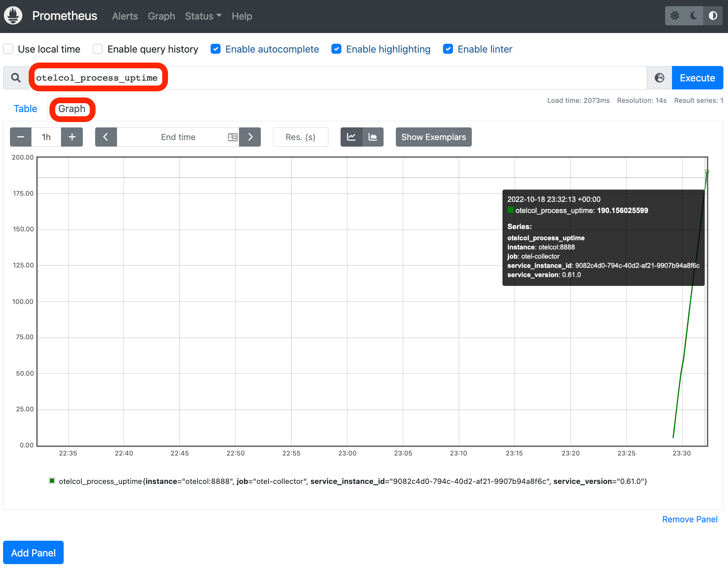This screenshot has width=728, height=581.
Task: Open the Alerts page in navbar
Action: (x=125, y=16)
